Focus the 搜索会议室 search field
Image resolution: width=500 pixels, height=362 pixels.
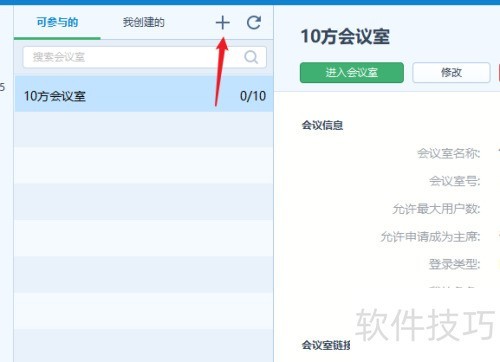[144, 57]
